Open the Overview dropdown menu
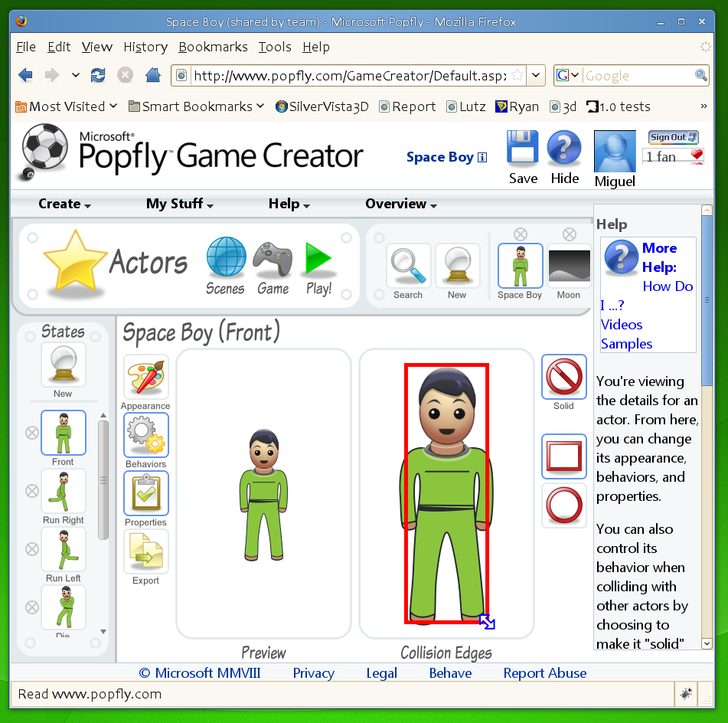This screenshot has height=723, width=728. [x=401, y=204]
